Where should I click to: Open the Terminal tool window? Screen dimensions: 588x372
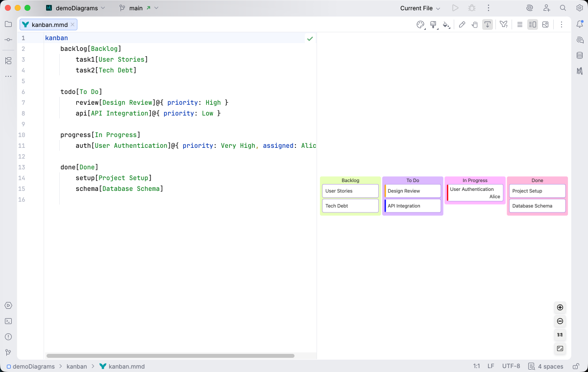[8, 321]
